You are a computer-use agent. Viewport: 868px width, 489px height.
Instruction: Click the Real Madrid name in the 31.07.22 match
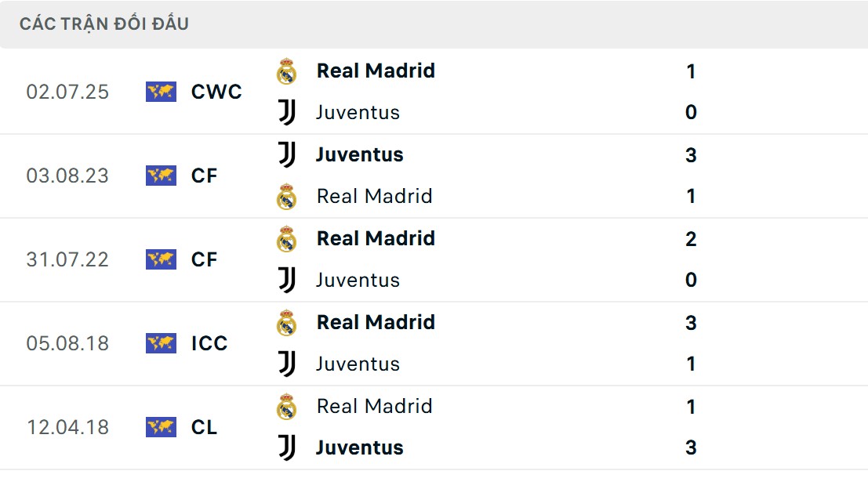(375, 238)
